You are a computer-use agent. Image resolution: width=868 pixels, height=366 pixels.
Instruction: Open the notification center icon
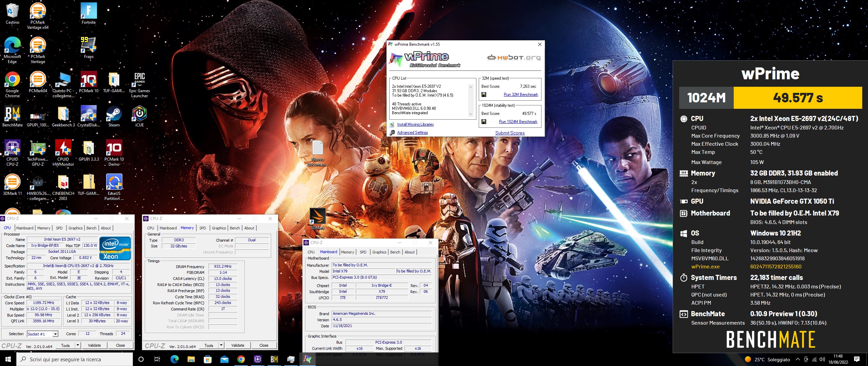[x=857, y=359]
